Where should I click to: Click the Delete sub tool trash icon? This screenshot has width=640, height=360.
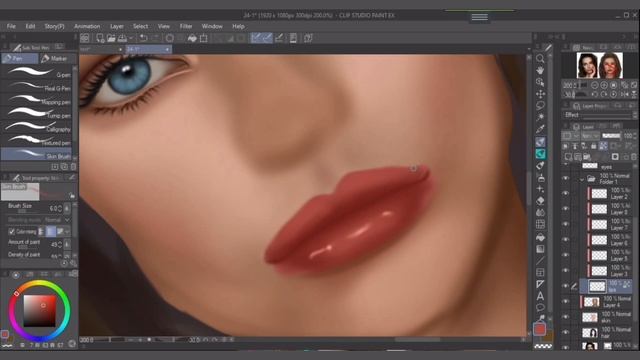pyautogui.click(x=73, y=167)
